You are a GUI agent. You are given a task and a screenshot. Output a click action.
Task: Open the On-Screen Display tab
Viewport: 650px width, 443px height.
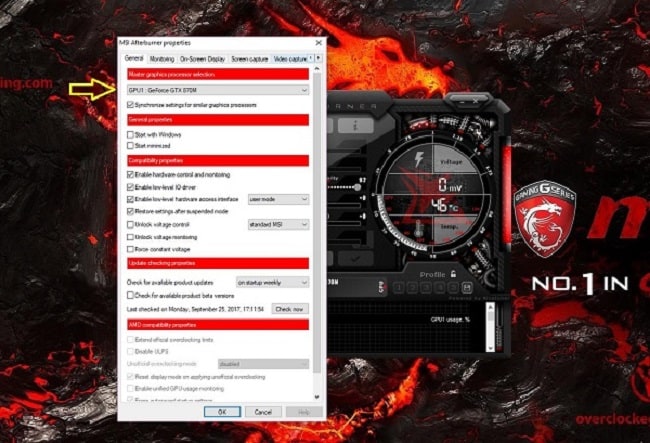202,59
